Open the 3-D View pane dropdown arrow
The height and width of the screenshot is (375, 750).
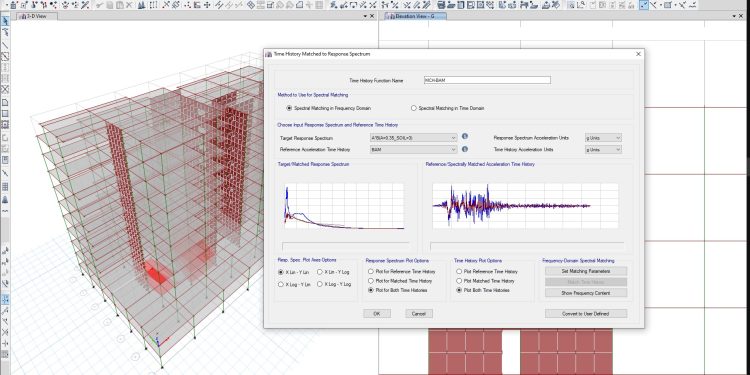click(x=365, y=16)
